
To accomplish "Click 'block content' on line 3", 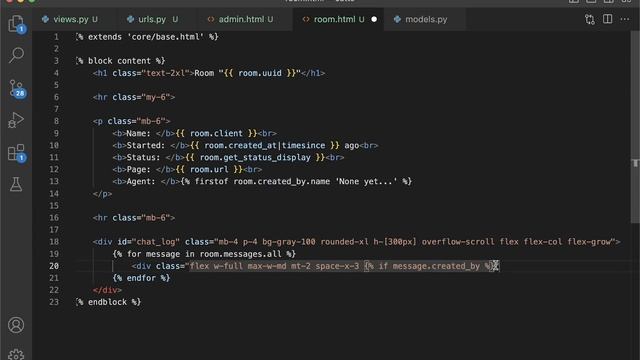I will [x=119, y=61].
